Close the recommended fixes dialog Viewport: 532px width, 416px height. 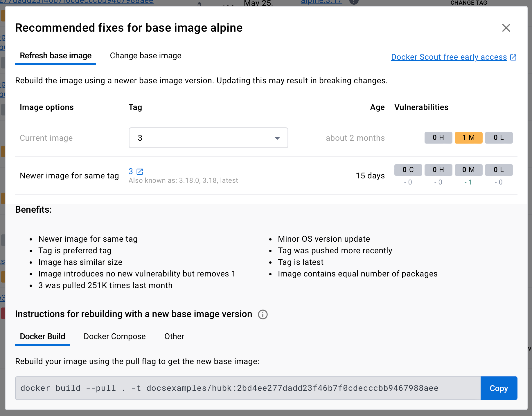coord(506,28)
